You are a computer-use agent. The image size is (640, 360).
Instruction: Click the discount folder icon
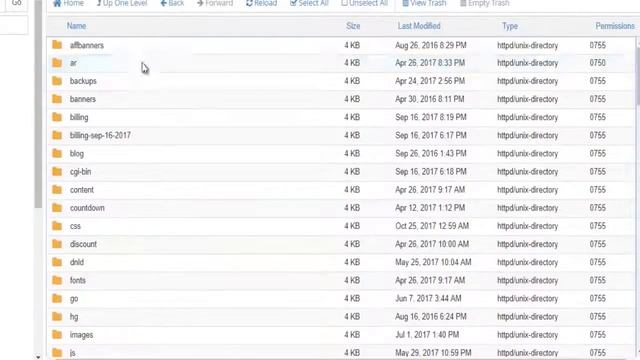(57, 244)
